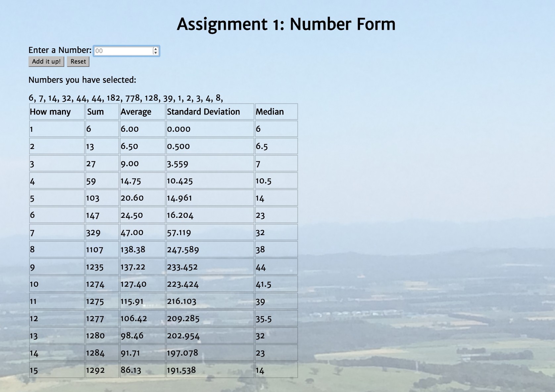Click the average cell 20.60
Viewport: 555px width, 392px height.
pyautogui.click(x=142, y=198)
